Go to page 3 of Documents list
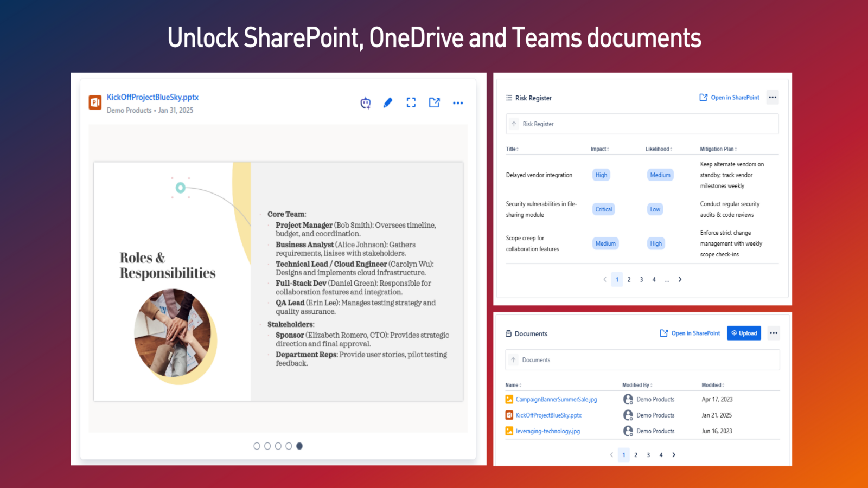Viewport: 868px width, 488px height. 648,455
